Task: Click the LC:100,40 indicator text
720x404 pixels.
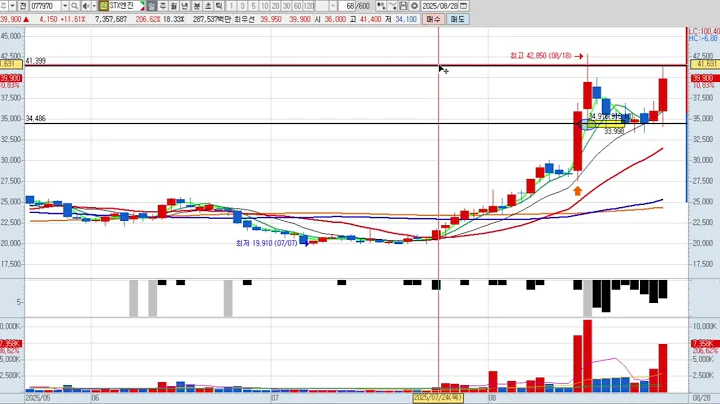Action: pyautogui.click(x=704, y=32)
